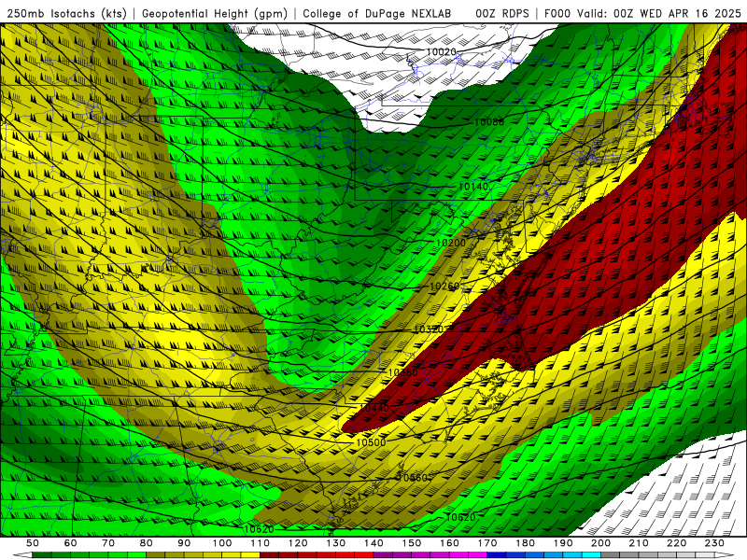Click the 10080 height contour label
Image resolution: width=747 pixels, height=560 pixels.
tap(488, 122)
